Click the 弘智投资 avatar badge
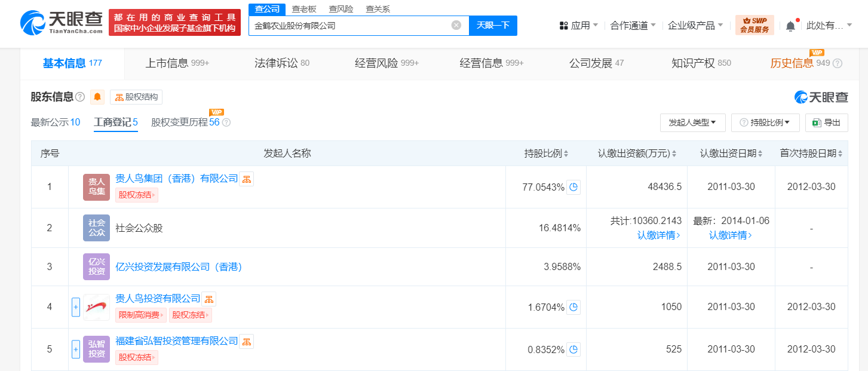This screenshot has width=868, height=371. tap(97, 349)
